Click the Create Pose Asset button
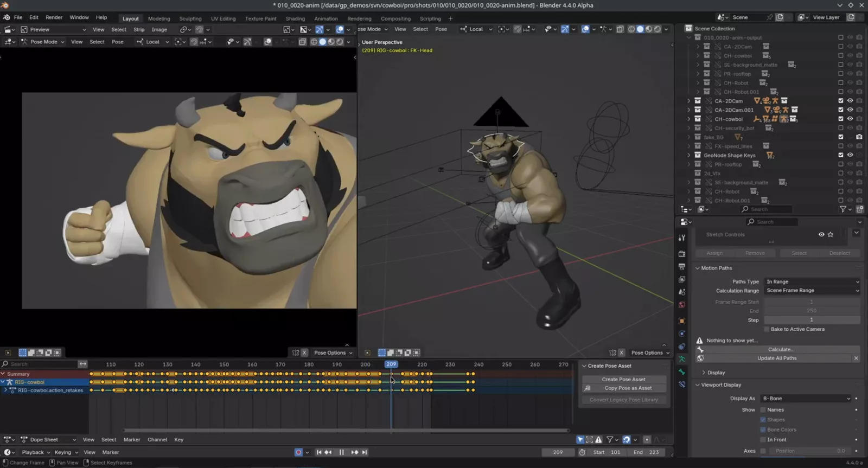Screen dimensions: 868x468 pos(623,380)
